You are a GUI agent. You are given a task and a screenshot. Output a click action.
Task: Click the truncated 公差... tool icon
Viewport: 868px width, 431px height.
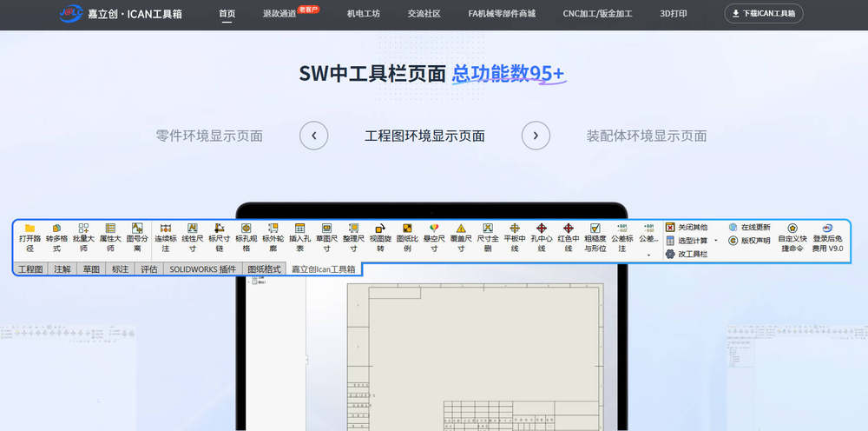pyautogui.click(x=648, y=228)
